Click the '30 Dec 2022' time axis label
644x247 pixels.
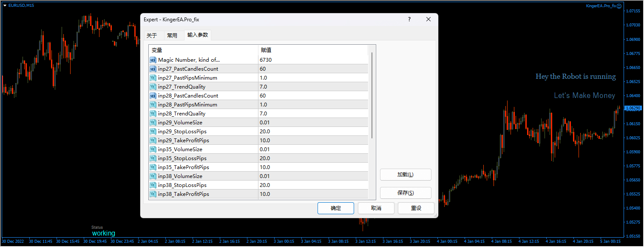(14, 241)
